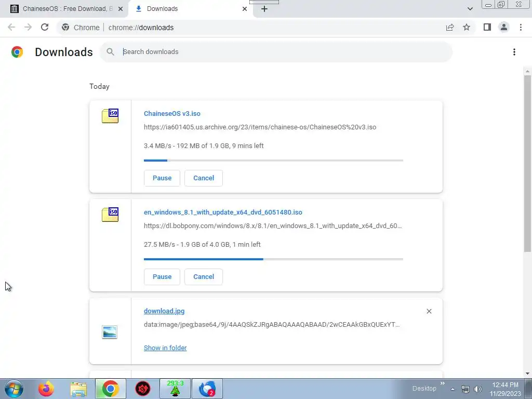Bookmark this page with the star icon
Viewport: 532px width, 399px height.
click(x=467, y=28)
